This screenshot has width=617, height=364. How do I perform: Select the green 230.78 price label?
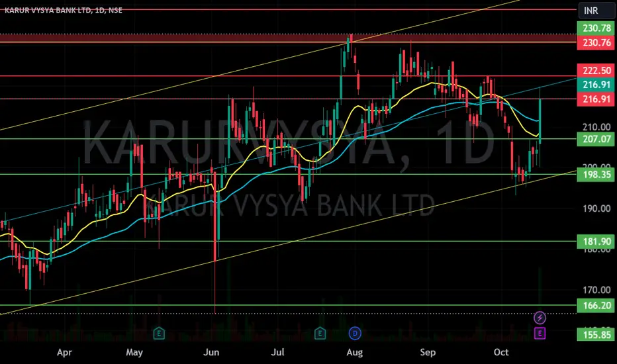596,28
